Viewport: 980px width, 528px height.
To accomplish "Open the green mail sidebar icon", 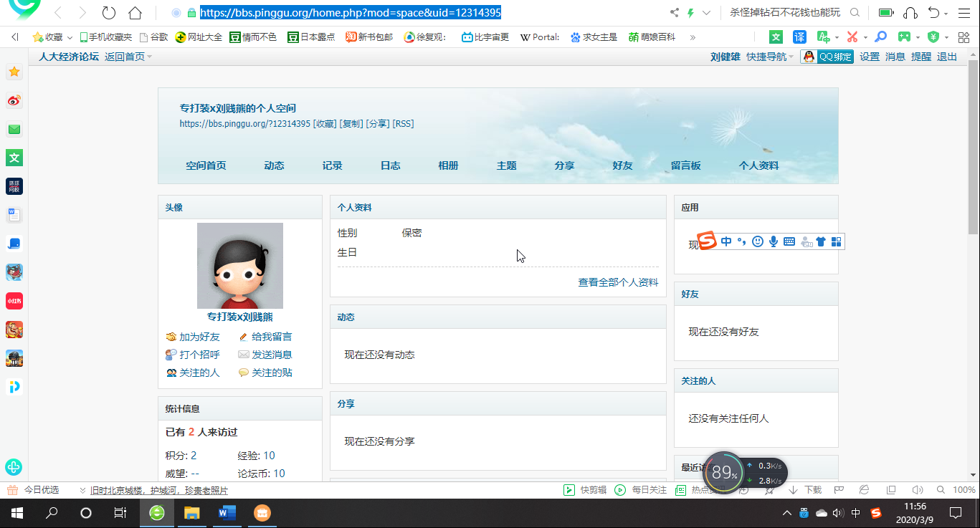I will [14, 130].
